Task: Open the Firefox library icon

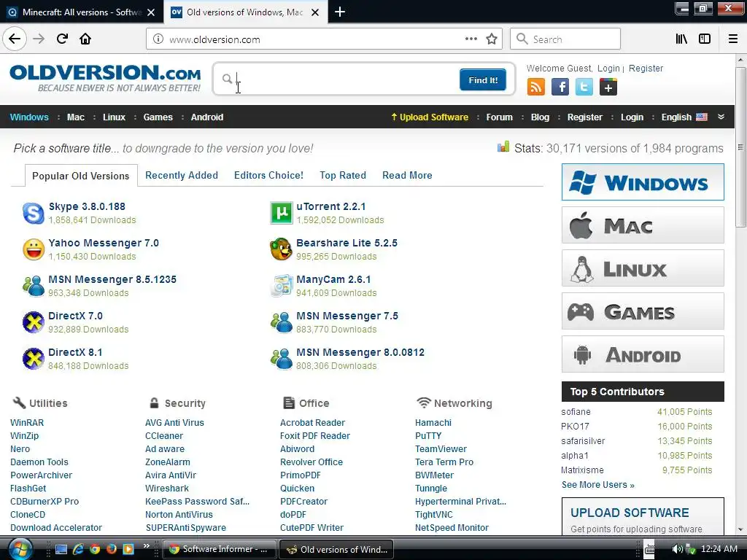Action: [681, 39]
